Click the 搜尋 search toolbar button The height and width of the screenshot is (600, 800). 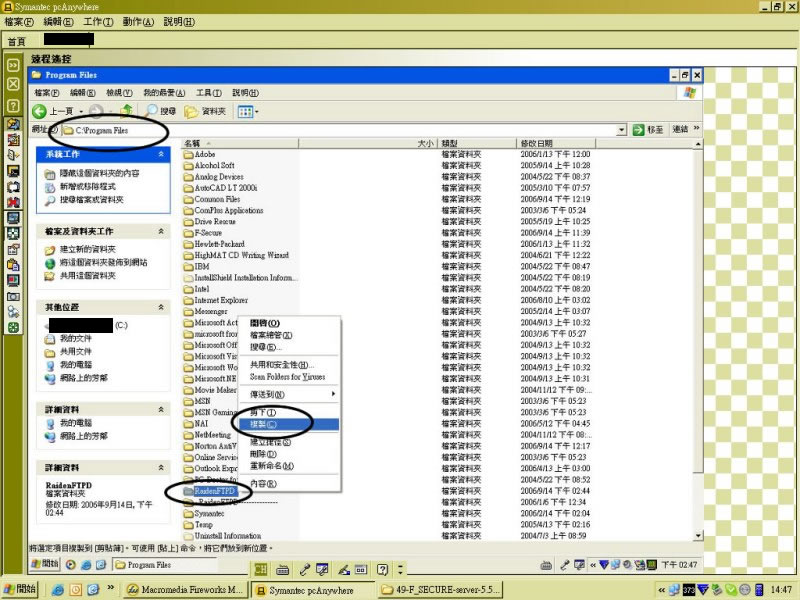pyautogui.click(x=161, y=111)
